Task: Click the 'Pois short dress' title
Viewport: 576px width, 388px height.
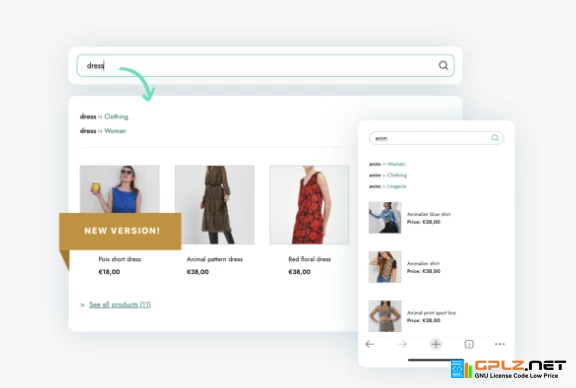Action: pos(120,259)
